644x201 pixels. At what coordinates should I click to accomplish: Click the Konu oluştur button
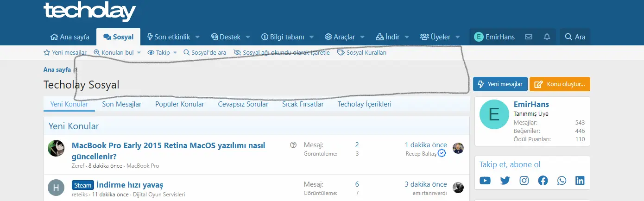(x=560, y=84)
